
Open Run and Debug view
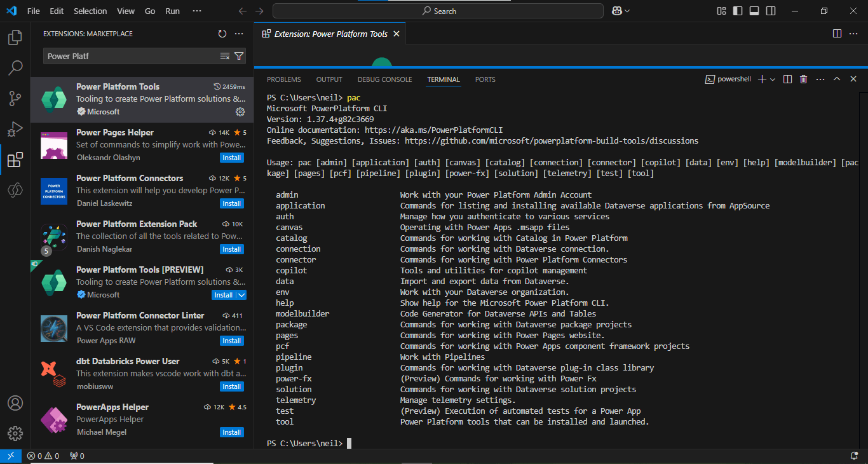15,129
